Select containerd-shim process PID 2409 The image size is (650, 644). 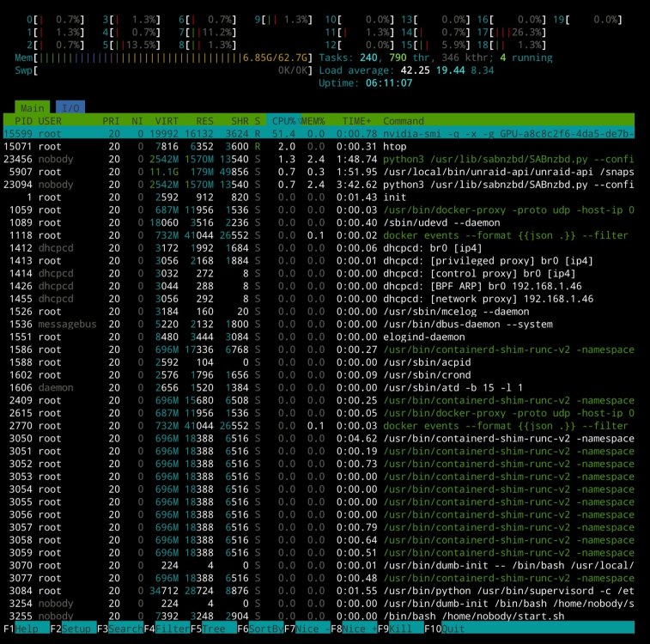(x=319, y=400)
